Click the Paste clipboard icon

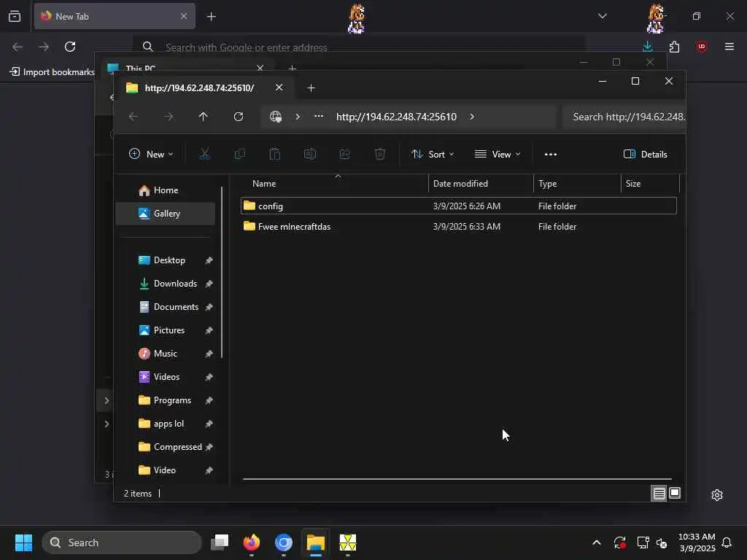coord(275,155)
